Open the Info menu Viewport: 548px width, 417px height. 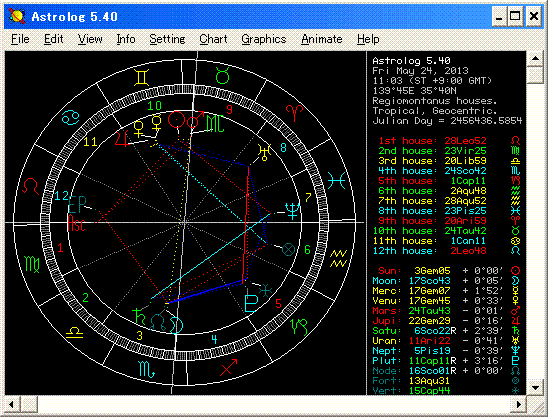pos(126,39)
